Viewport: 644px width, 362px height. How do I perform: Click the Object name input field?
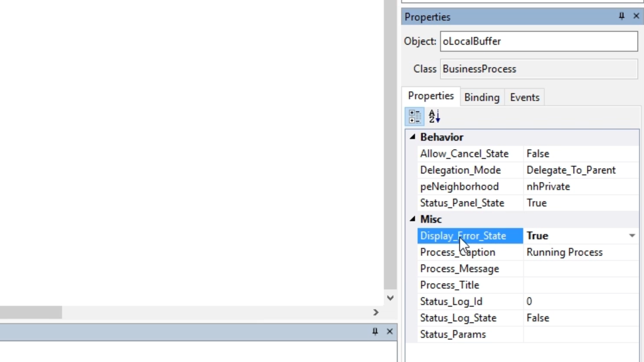click(539, 41)
